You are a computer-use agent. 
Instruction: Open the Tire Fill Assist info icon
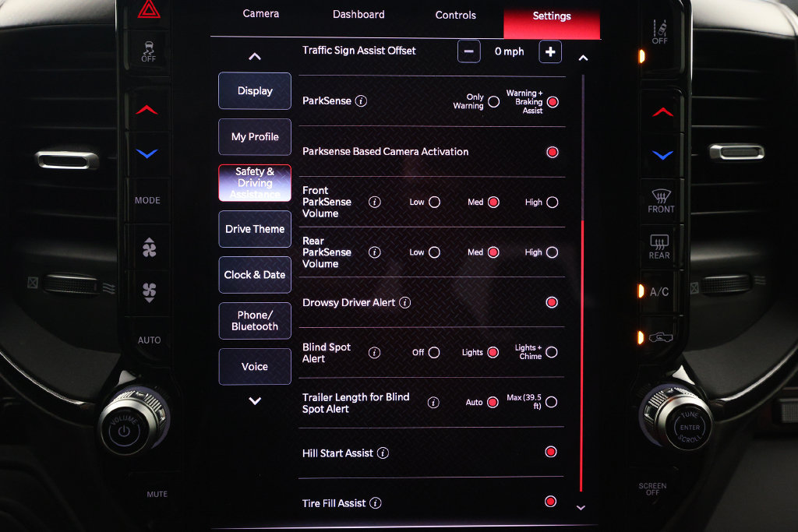coord(376,503)
